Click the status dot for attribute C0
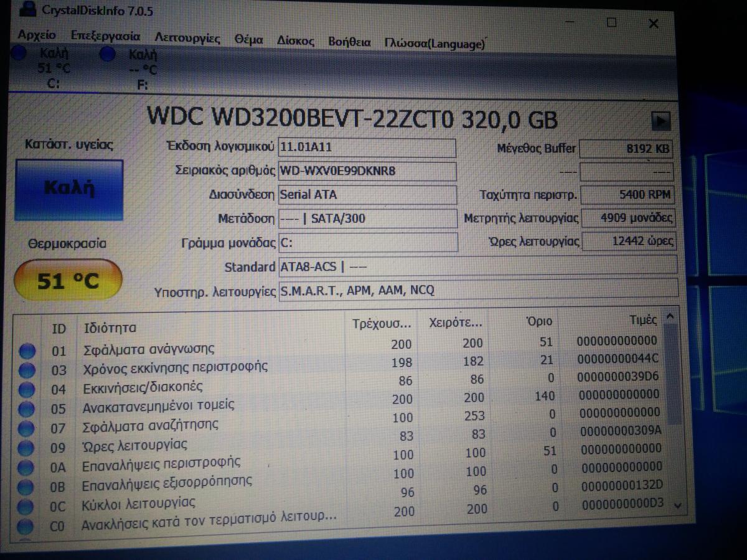Viewport: 747px width, 560px height. pyautogui.click(x=25, y=528)
